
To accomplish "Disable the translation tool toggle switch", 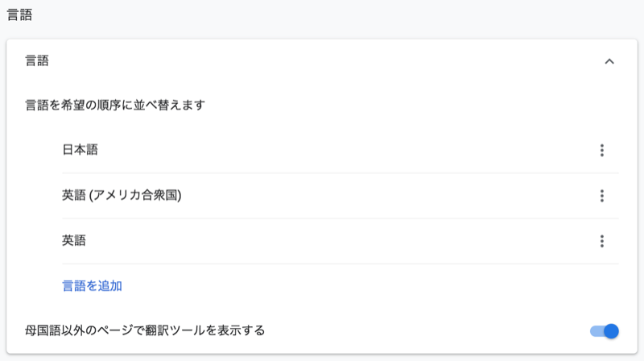I will pyautogui.click(x=605, y=331).
